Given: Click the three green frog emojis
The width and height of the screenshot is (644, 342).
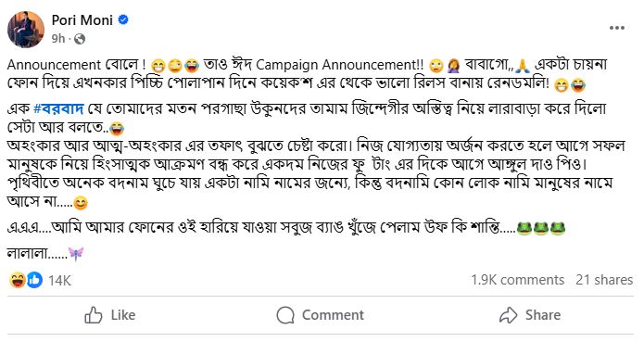Looking at the screenshot, I should pos(540,228).
